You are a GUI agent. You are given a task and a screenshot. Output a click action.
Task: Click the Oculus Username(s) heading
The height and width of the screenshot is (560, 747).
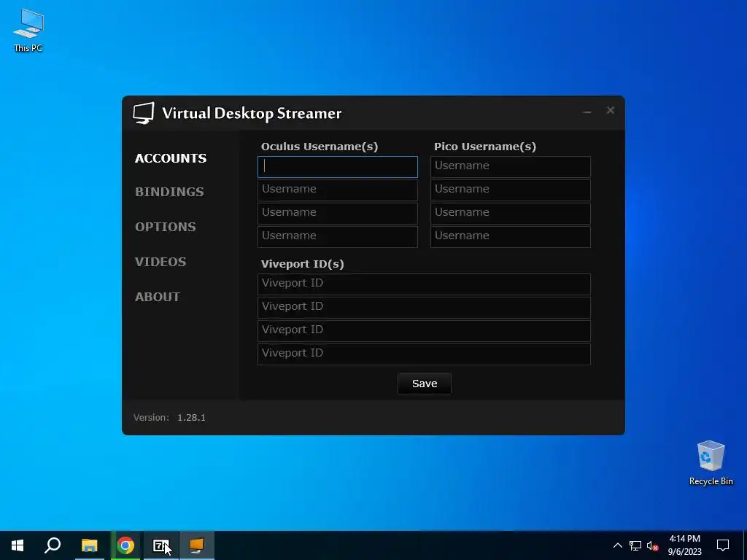pyautogui.click(x=320, y=146)
